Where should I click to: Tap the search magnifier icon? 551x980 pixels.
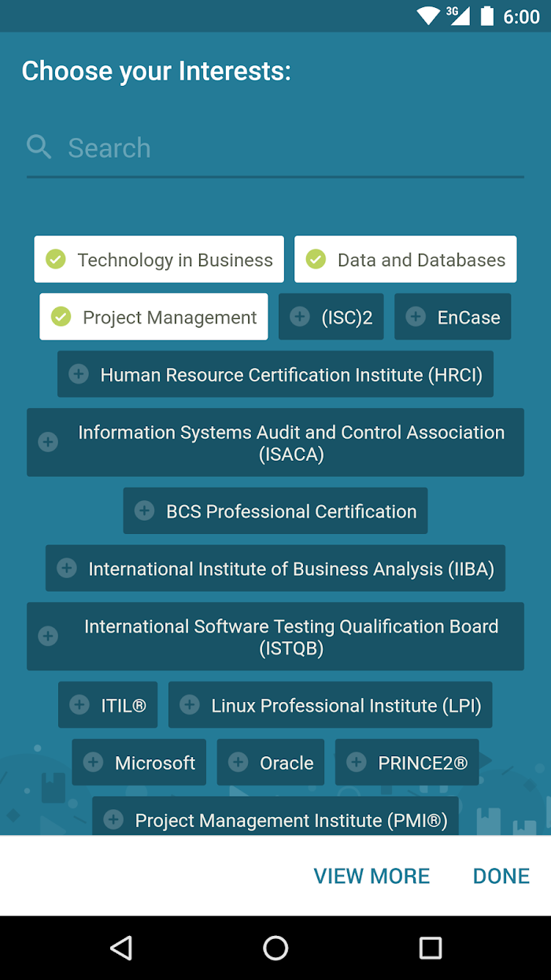coord(39,147)
